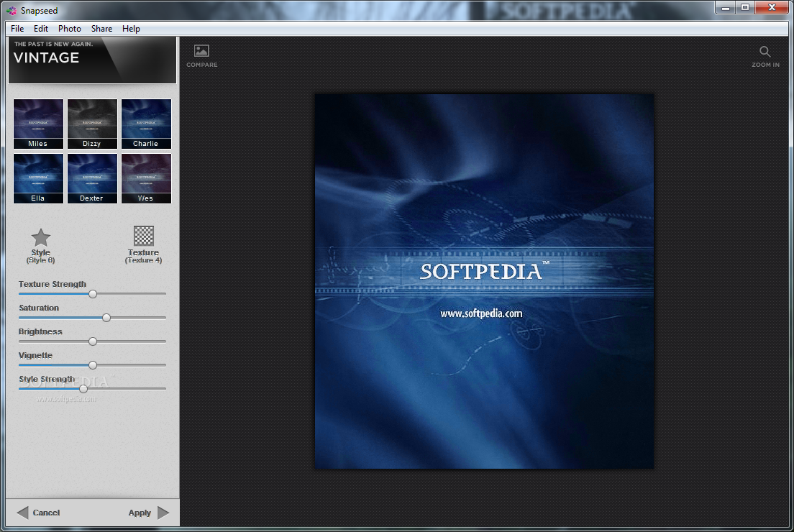The image size is (794, 532).
Task: Click the Style Strength slider handle
Action: (83, 389)
